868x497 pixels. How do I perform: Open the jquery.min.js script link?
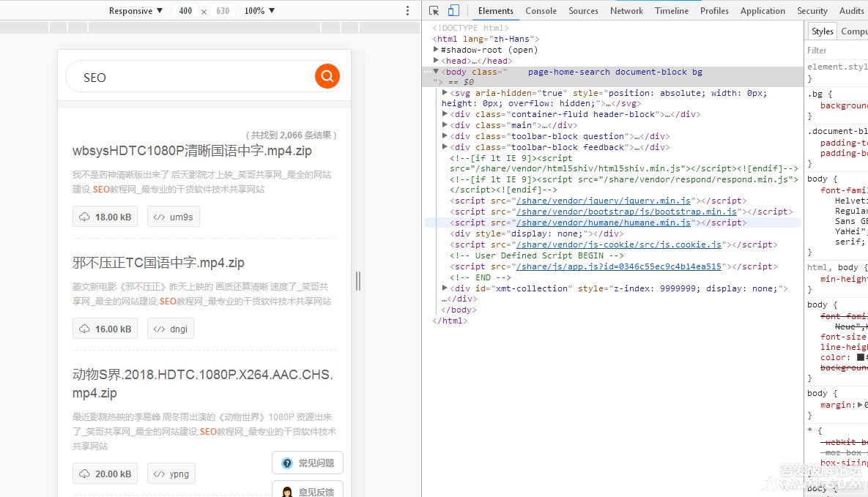click(604, 201)
